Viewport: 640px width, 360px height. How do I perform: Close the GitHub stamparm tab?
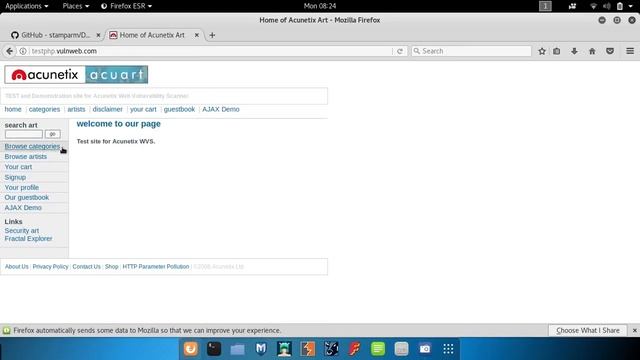click(x=98, y=35)
